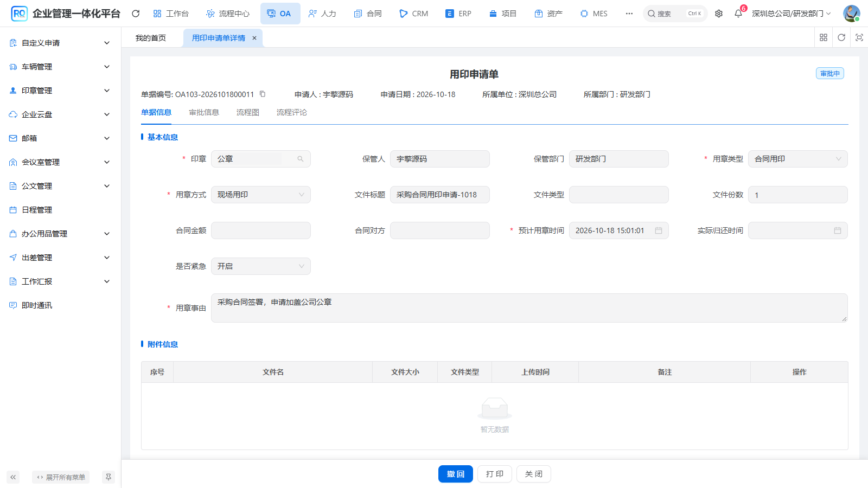Click the 打印 button
This screenshot has width=868, height=488.
pos(495,474)
